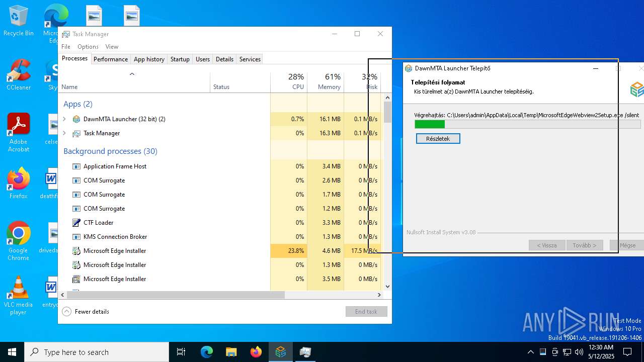Image resolution: width=644 pixels, height=362 pixels.
Task: Switch to the Users tab
Action: 203,59
